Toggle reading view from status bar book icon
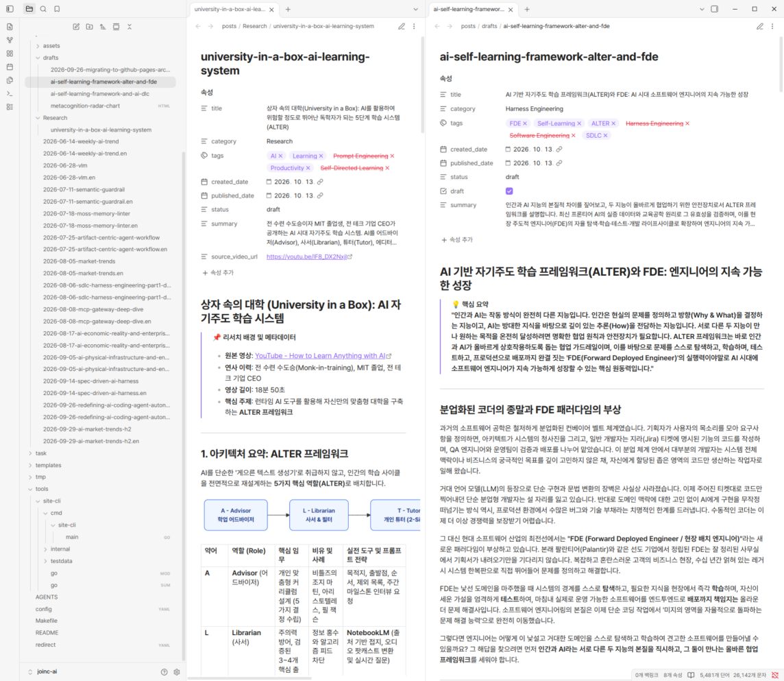Viewport: 784px width, 681px height. click(x=691, y=675)
